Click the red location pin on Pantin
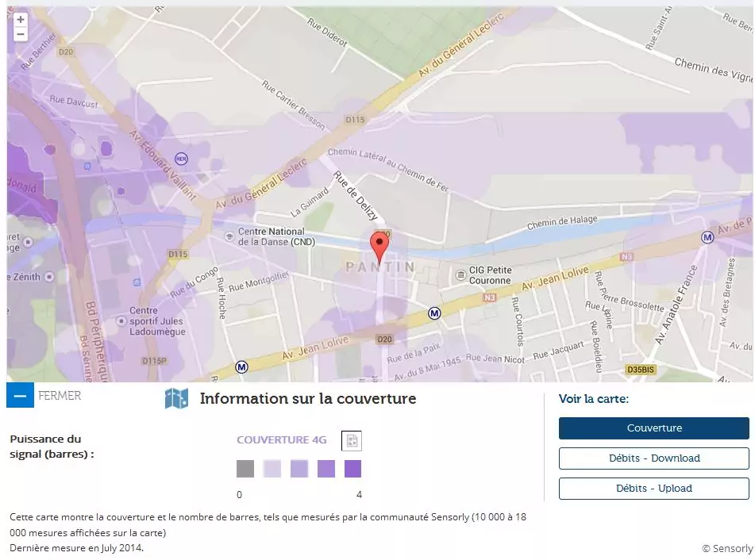 pos(380,247)
